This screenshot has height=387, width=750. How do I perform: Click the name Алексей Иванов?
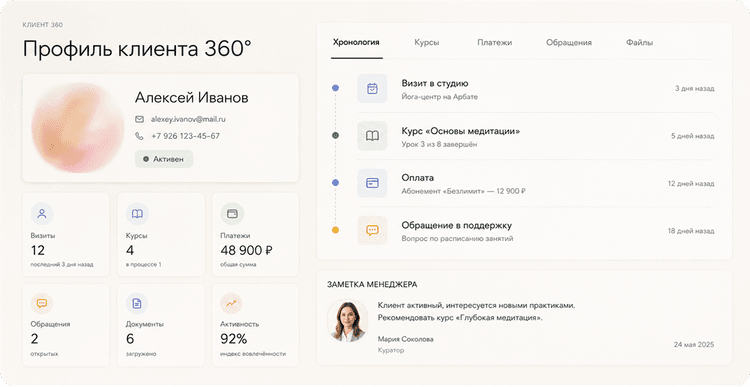[191, 98]
